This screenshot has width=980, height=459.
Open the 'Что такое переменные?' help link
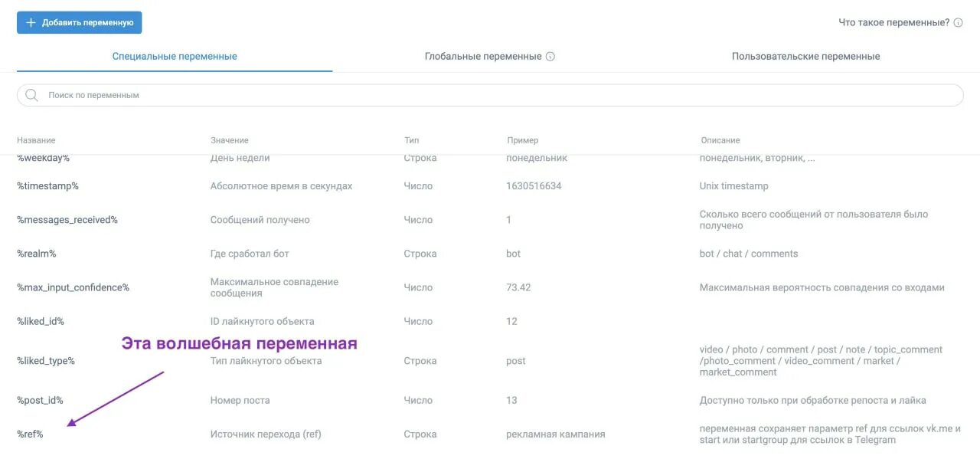(x=893, y=22)
